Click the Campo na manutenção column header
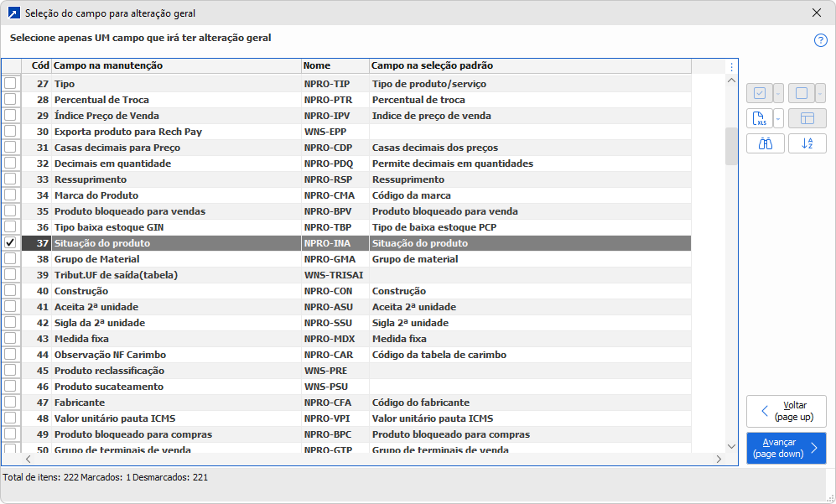This screenshot has height=504, width=836. click(176, 65)
